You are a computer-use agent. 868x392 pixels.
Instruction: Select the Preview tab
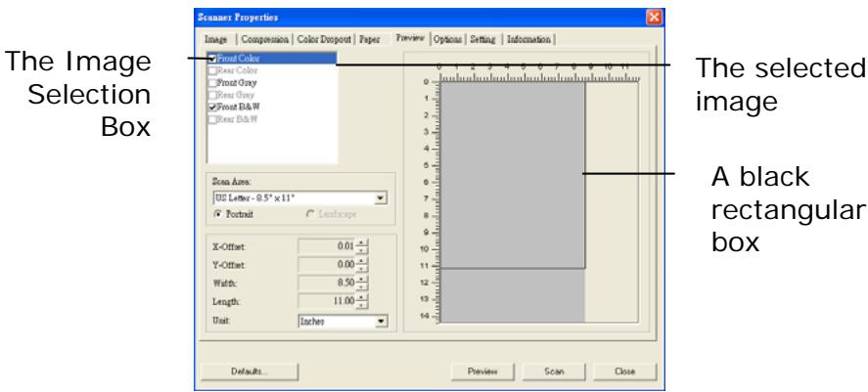[x=410, y=38]
